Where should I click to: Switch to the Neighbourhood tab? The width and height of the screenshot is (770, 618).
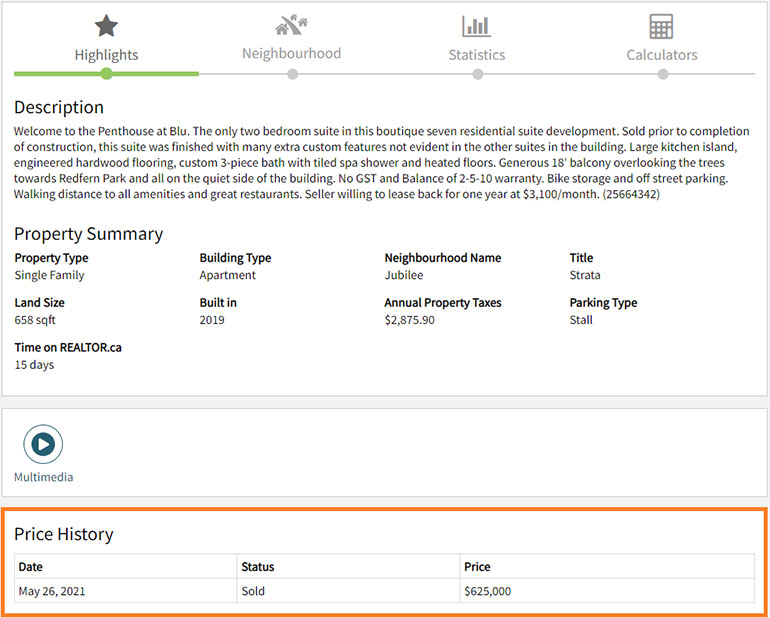click(291, 53)
